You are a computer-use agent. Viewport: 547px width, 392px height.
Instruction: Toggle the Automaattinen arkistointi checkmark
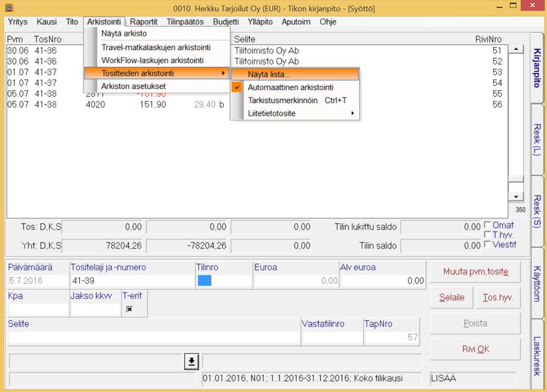237,87
